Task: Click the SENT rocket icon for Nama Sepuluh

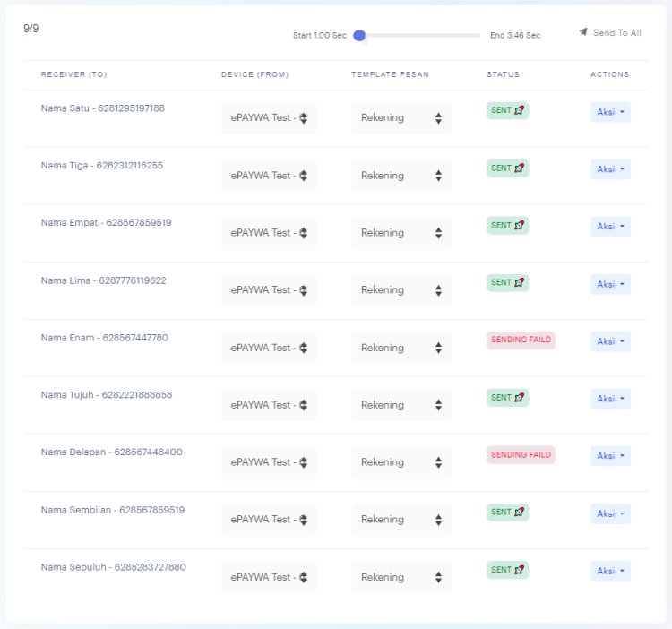Action: click(520, 569)
